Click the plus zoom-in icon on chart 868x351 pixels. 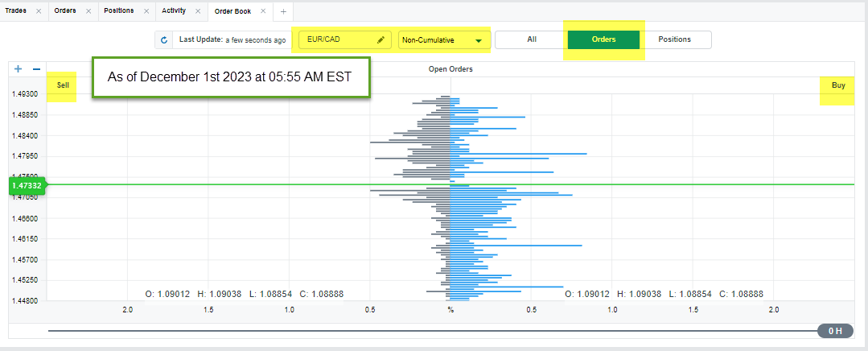coord(19,69)
